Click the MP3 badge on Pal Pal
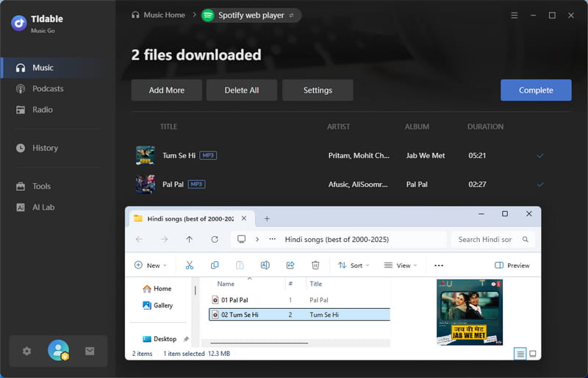This screenshot has width=588, height=378. coord(196,185)
